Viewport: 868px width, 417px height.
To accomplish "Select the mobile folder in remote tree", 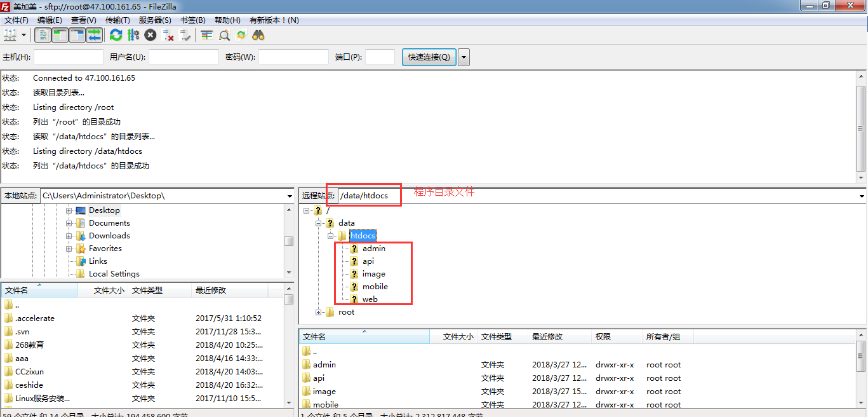I will point(375,287).
